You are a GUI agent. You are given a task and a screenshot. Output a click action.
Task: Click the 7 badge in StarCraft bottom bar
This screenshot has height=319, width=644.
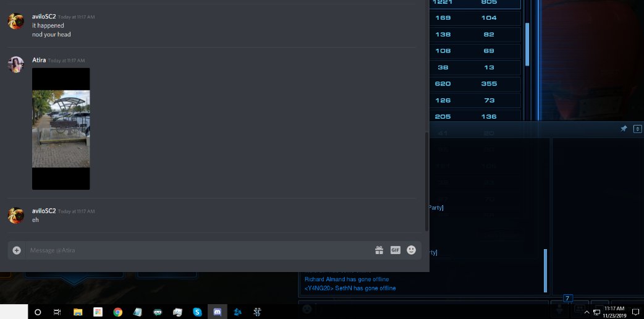coord(567,299)
